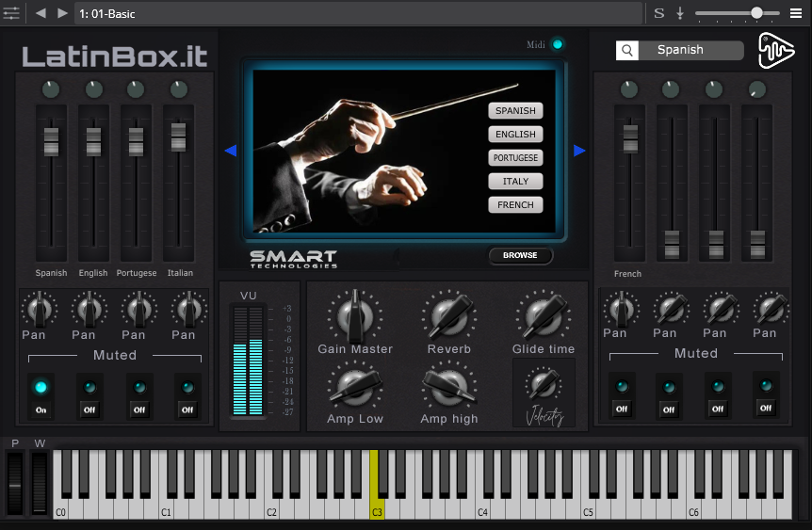Click the small knob above Spanish fader
The width and height of the screenshot is (812, 530).
tap(51, 89)
